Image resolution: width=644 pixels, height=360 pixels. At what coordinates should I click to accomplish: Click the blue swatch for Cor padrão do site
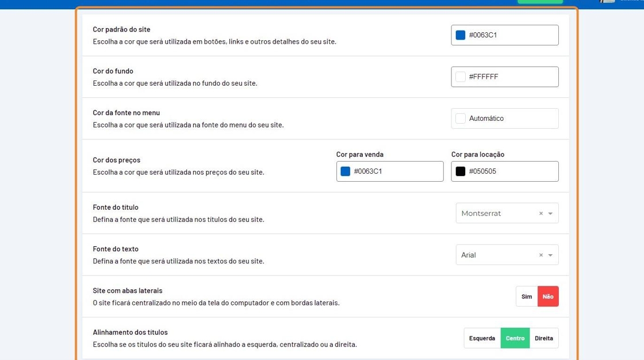coord(460,35)
